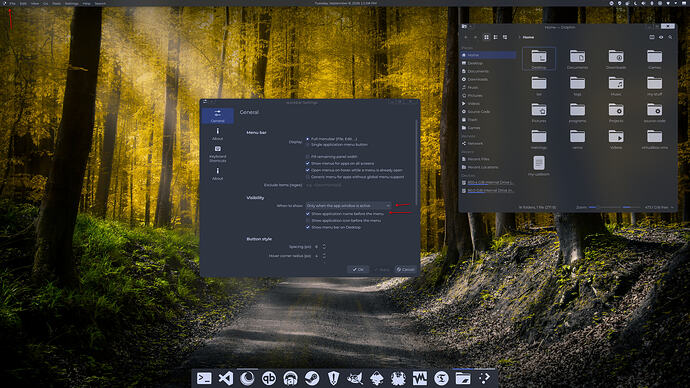Open the When to show dropdown
Viewport: 690px width, 388px height.
click(348, 205)
